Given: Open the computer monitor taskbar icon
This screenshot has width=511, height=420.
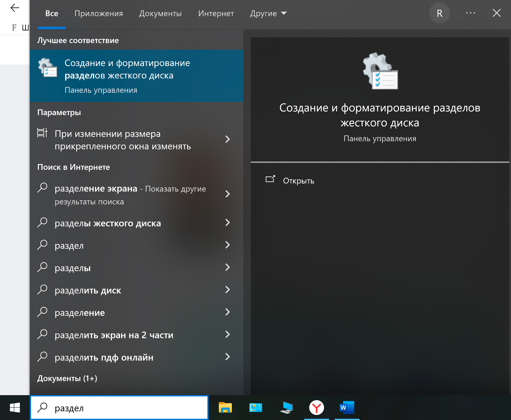Looking at the screenshot, I should tap(286, 408).
